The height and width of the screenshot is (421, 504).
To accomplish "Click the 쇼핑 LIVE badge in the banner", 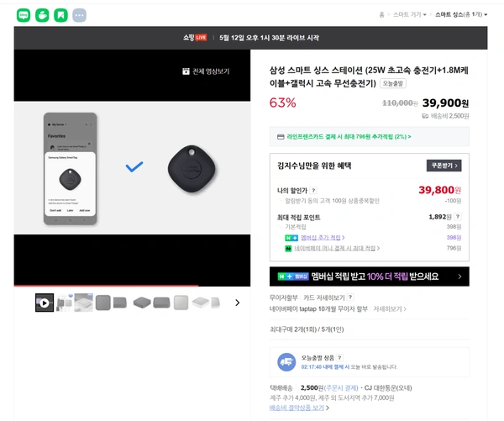I will tap(195, 38).
